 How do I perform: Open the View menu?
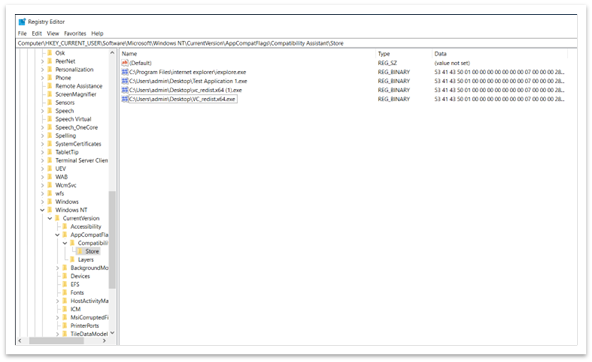click(x=53, y=33)
